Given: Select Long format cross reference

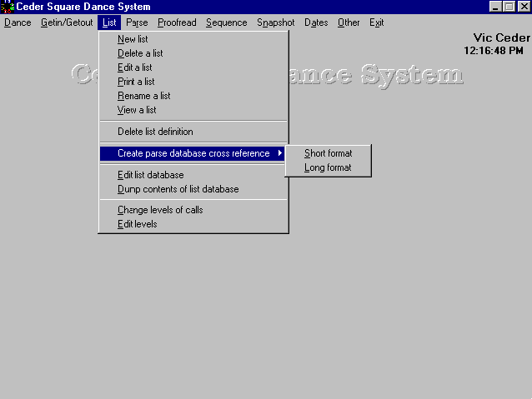Looking at the screenshot, I should coord(328,167).
